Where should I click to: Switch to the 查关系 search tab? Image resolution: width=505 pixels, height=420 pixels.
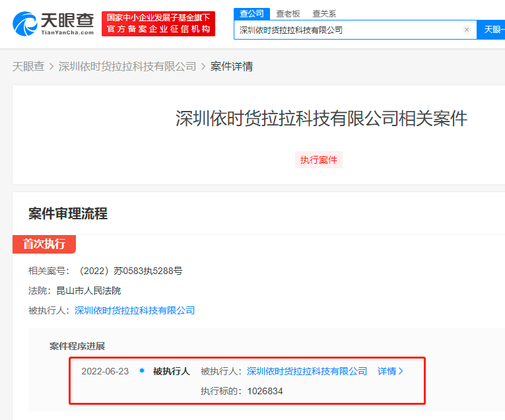click(x=324, y=13)
